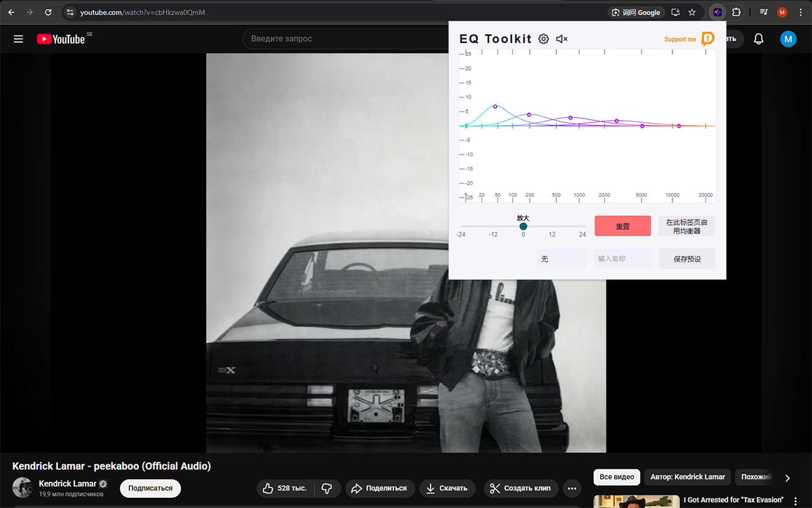Focus the 输入名称 preset name field

623,259
